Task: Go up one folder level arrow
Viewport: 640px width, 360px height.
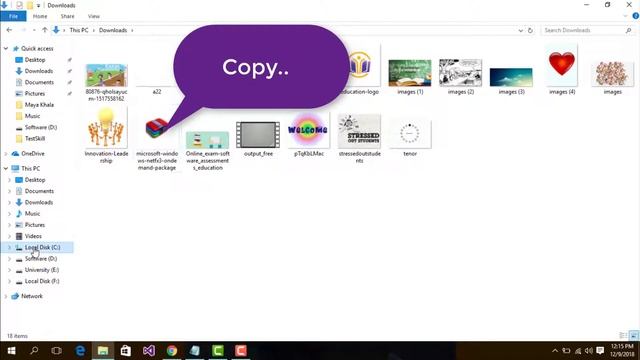Action: tap(44, 30)
